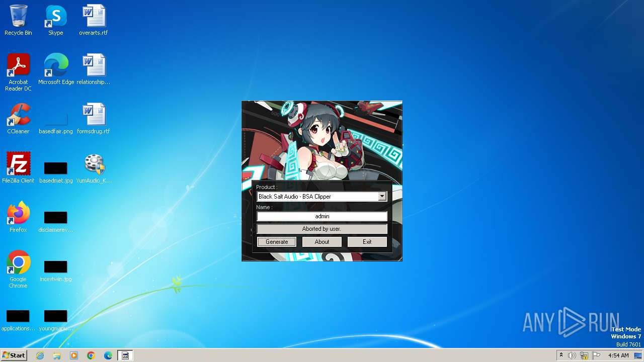Open the Recycle Bin desktop icon

tap(18, 20)
